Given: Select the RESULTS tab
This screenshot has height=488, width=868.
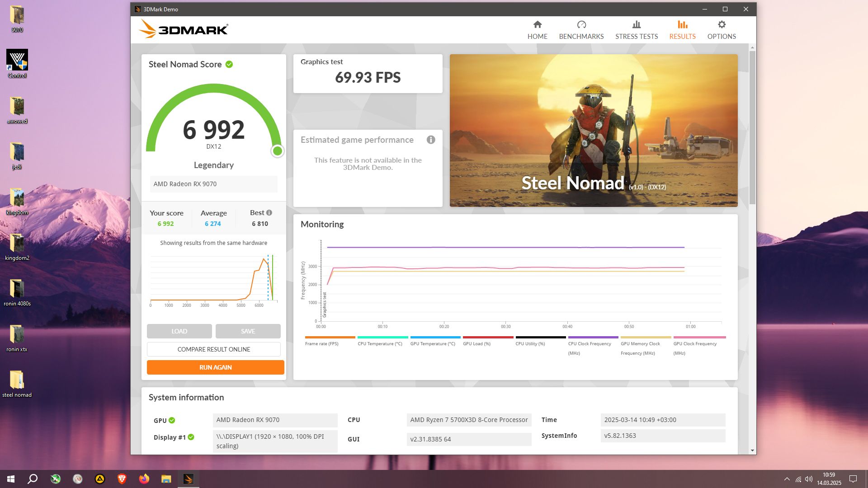Looking at the screenshot, I should point(682,30).
